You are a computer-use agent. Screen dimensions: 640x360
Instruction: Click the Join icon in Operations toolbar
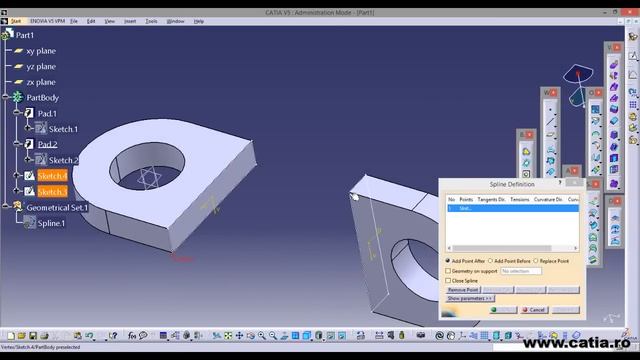(596, 109)
